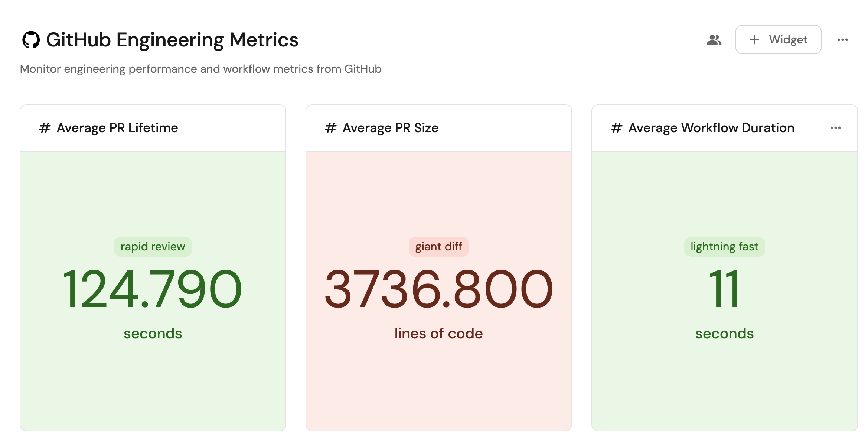Viewport: 868px width, 445px height.
Task: Open the Average Workflow Duration widget menu
Action: [x=836, y=127]
